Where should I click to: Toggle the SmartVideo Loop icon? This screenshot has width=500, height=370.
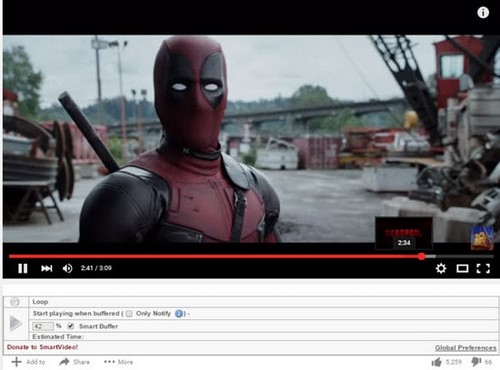click(x=15, y=302)
